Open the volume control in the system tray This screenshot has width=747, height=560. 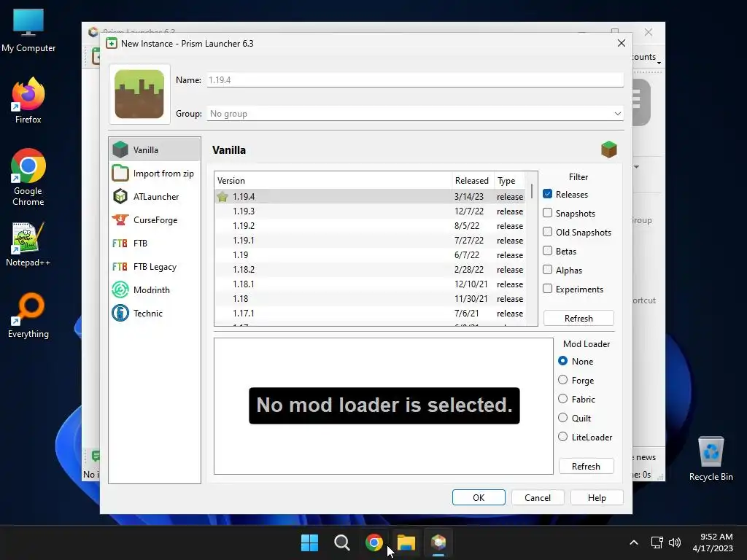(675, 542)
